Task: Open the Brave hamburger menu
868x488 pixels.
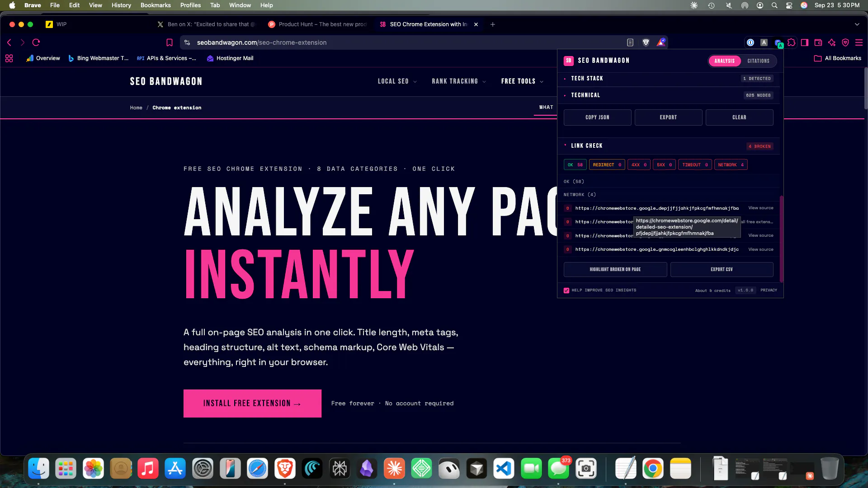Action: click(859, 42)
